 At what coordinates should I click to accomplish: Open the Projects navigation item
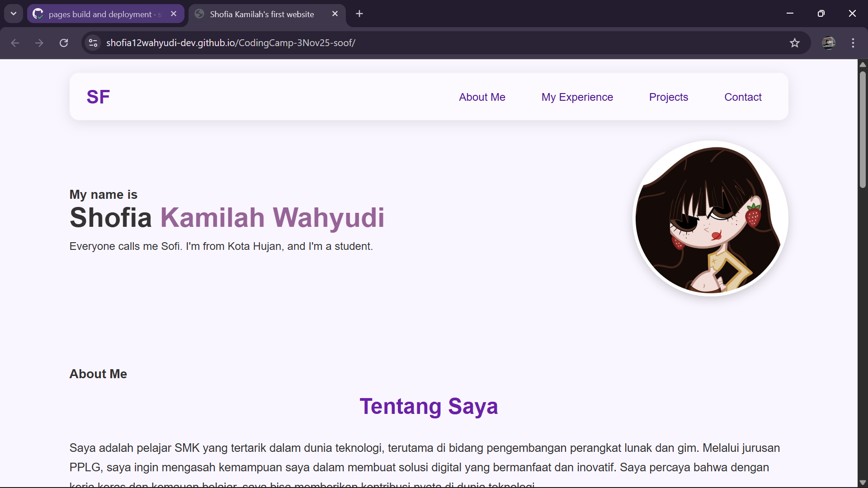(669, 97)
